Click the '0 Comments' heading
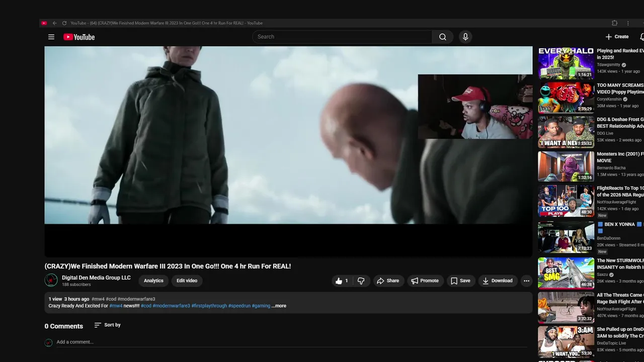Screen dimensions: 644x362 (x=64, y=326)
